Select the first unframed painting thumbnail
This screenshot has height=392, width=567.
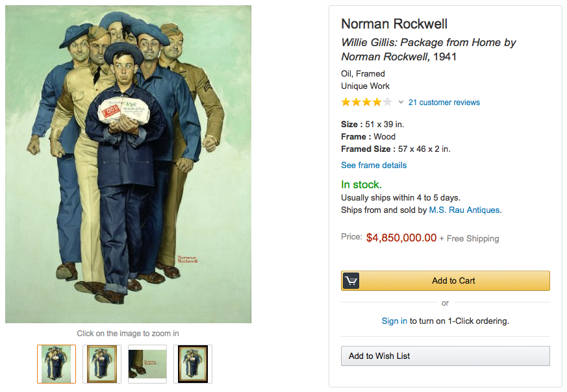coord(57,363)
